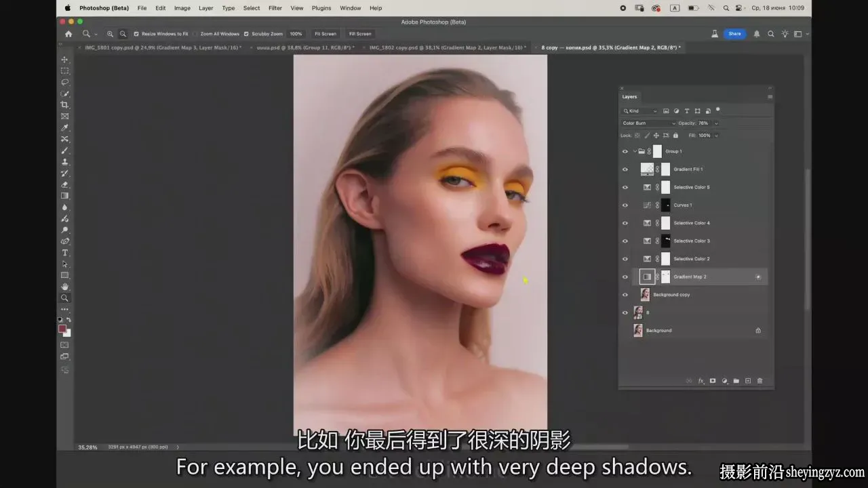Select the Pen tool
The width and height of the screenshot is (868, 488).
click(65, 241)
